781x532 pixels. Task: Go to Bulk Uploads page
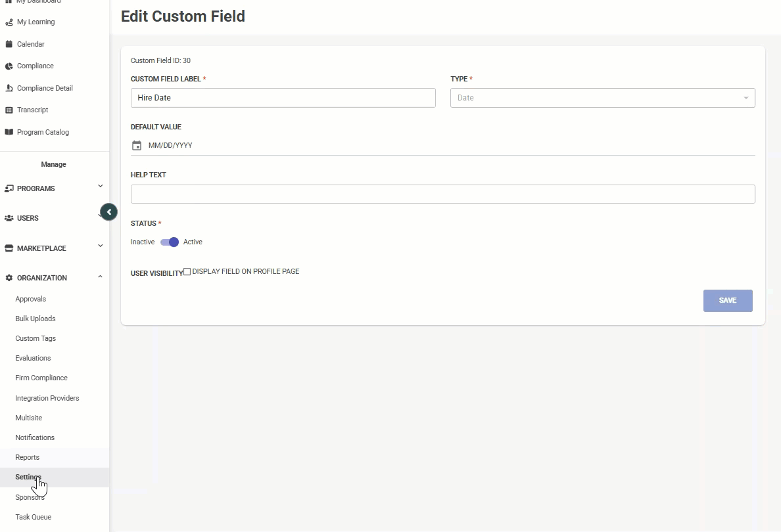click(x=35, y=319)
